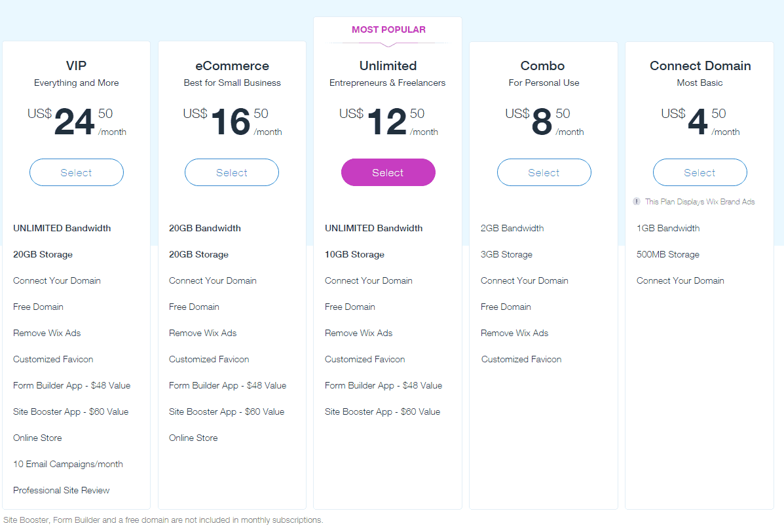Click "10 Email Campaigns/month" feature
The height and width of the screenshot is (532, 784).
67,464
